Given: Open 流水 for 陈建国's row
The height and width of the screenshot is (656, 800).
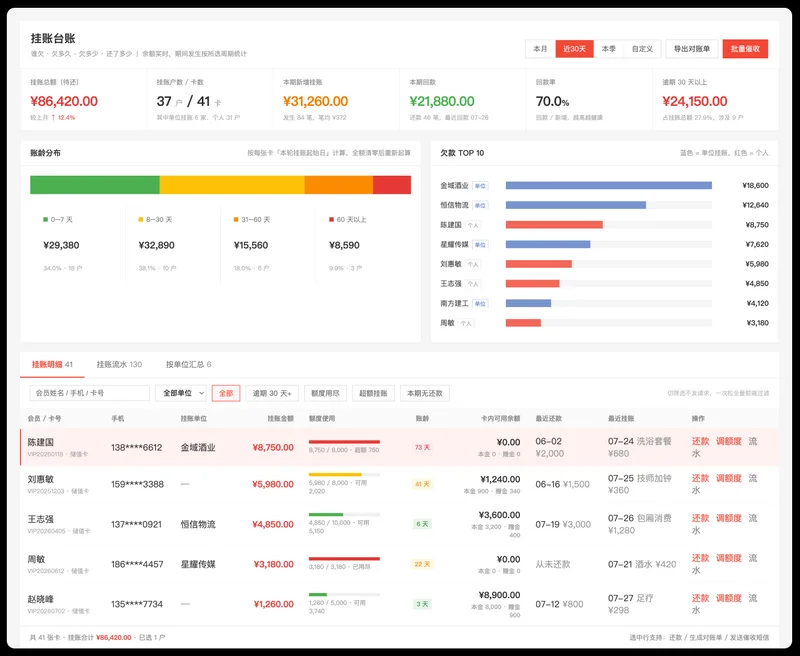Looking at the screenshot, I should [x=753, y=441].
